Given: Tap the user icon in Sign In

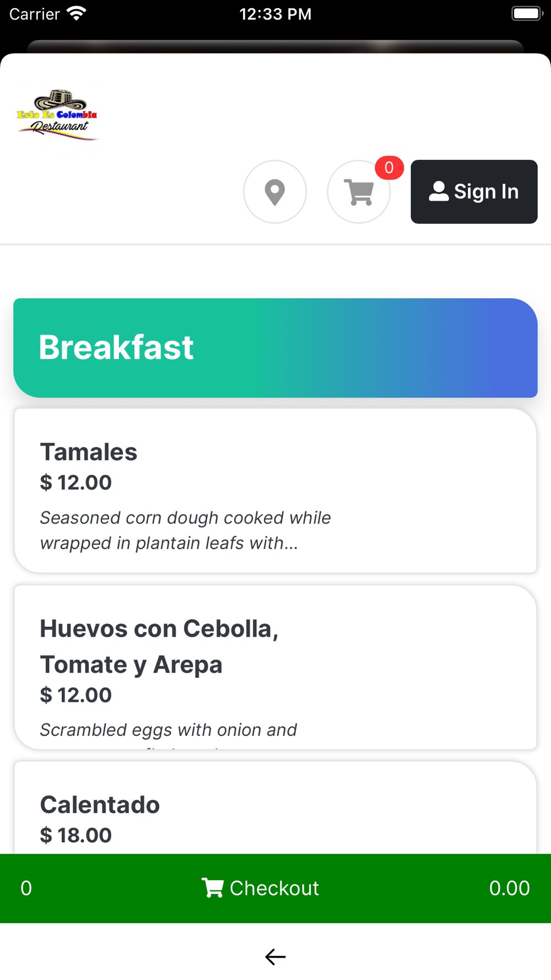Looking at the screenshot, I should [x=439, y=191].
